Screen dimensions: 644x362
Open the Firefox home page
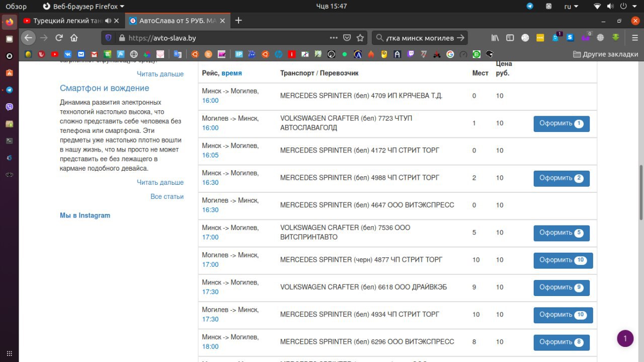tap(74, 38)
